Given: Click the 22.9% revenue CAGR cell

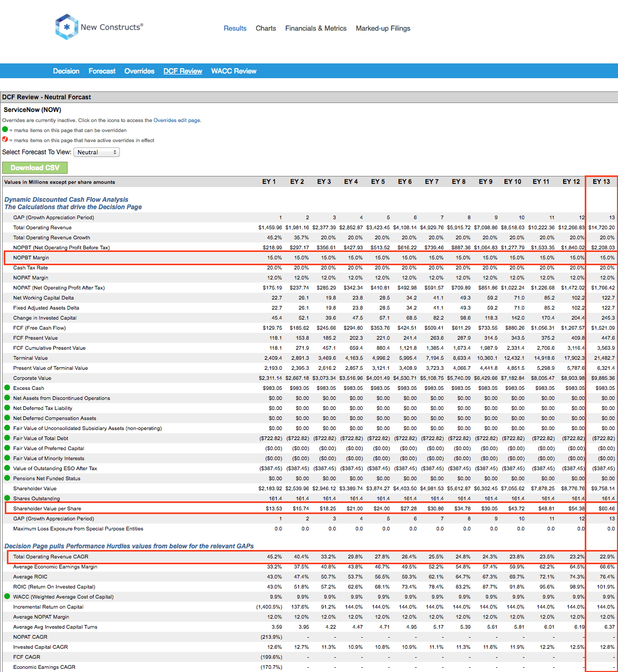Looking at the screenshot, I should tap(607, 557).
